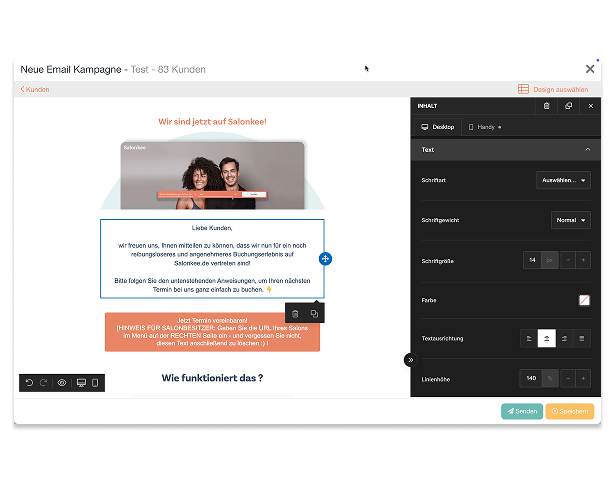Switch canvas to mobile view icon

(95, 383)
